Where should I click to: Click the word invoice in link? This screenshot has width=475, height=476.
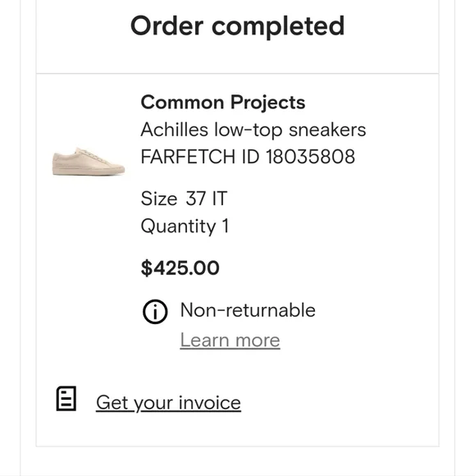210,403
